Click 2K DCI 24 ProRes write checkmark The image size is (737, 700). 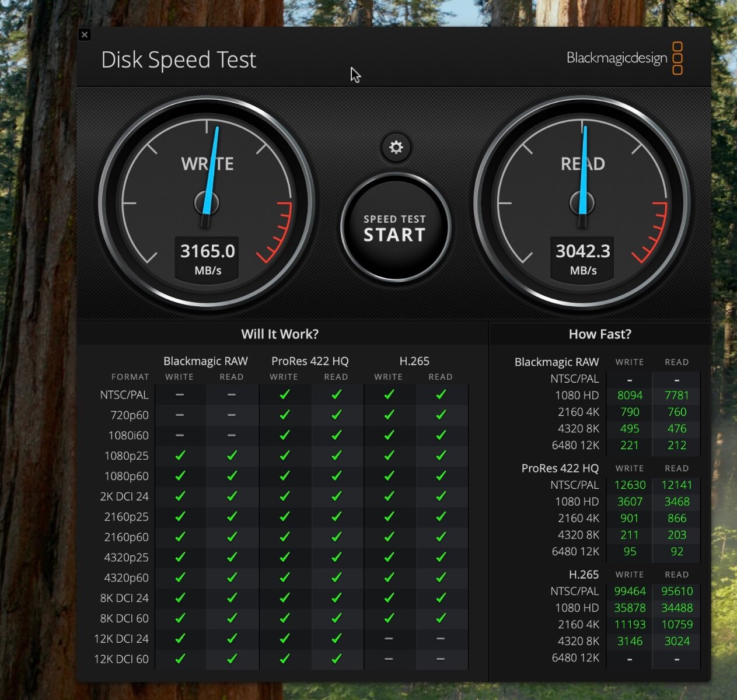tap(284, 496)
